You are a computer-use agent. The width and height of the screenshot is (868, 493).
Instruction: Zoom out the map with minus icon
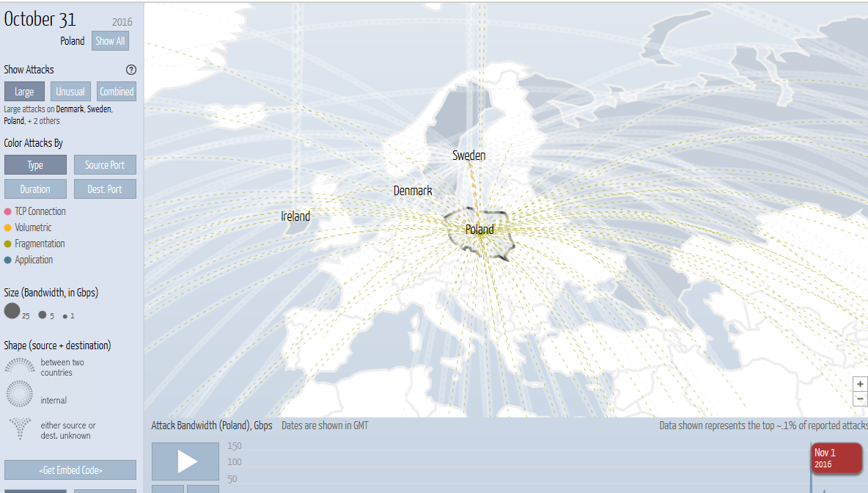[x=860, y=399]
